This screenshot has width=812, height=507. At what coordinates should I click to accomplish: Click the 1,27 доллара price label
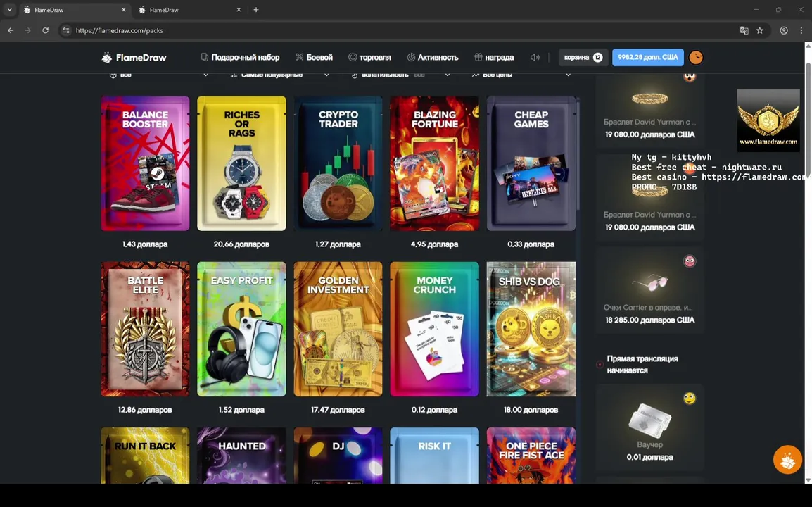(338, 244)
